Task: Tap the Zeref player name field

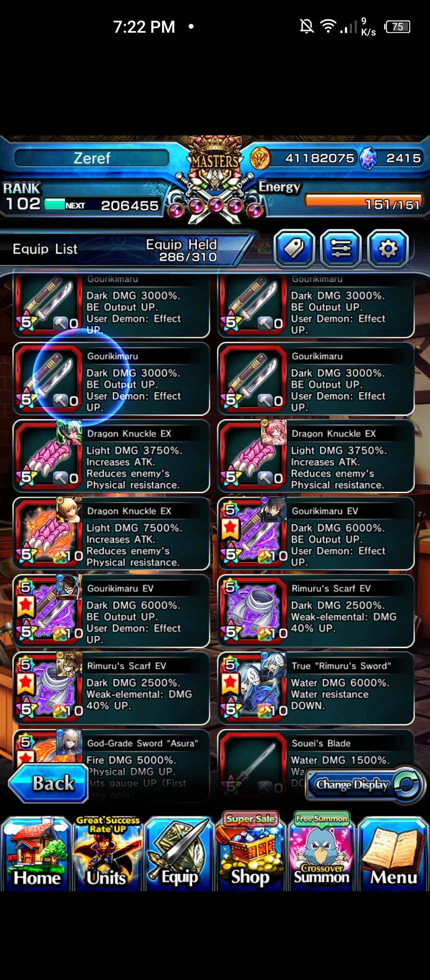Action: (92, 158)
